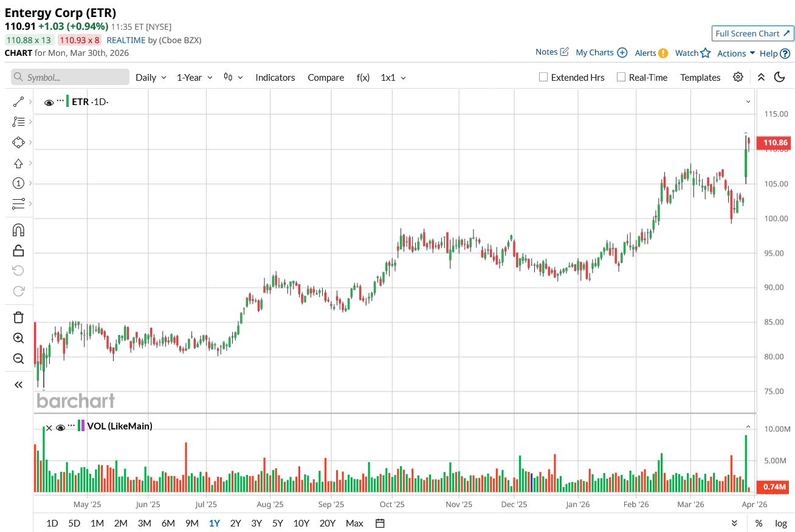The image size is (795, 532).
Task: Select the geometric shape drawing tool
Action: 18,143
